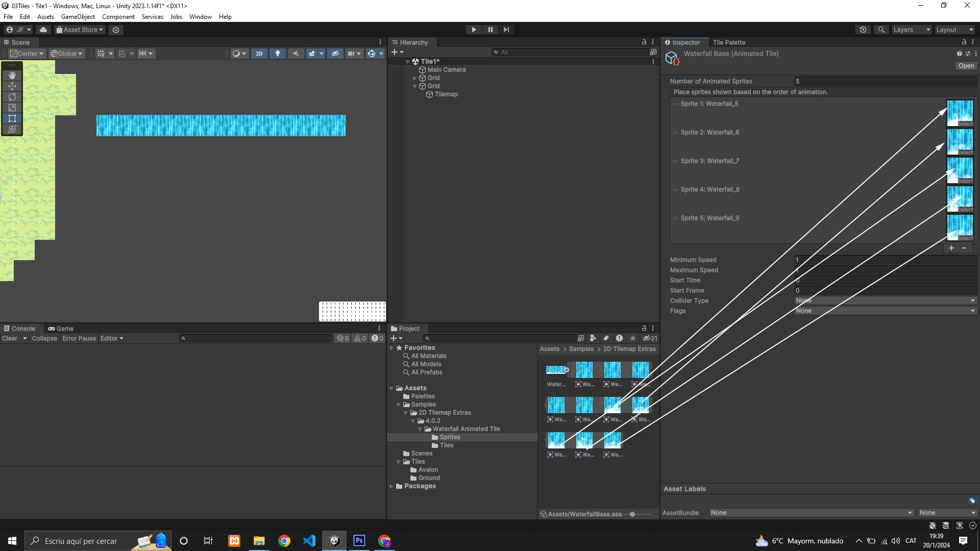Click the Step frame button
The width and height of the screenshot is (980, 551).
tap(506, 30)
